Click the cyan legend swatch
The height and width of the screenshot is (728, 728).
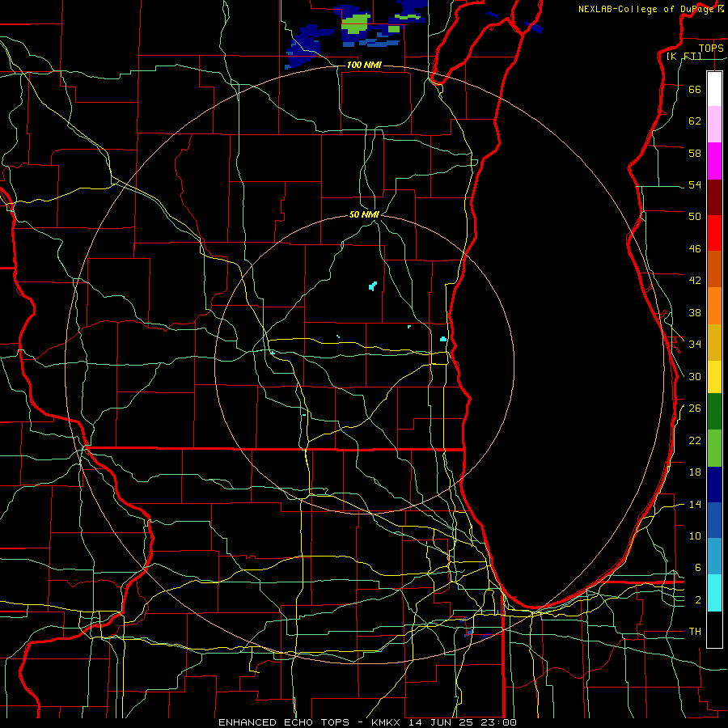[x=714, y=593]
